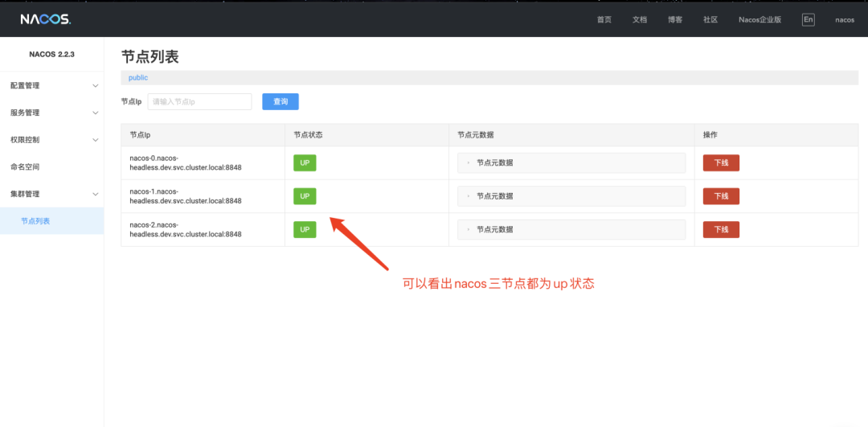The width and height of the screenshot is (868, 427).
Task: Expand 节点元数据 for nacos-2 node
Action: 571,230
